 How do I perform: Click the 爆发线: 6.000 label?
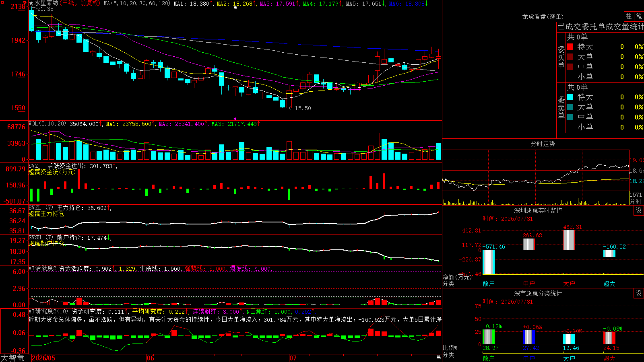251,269
